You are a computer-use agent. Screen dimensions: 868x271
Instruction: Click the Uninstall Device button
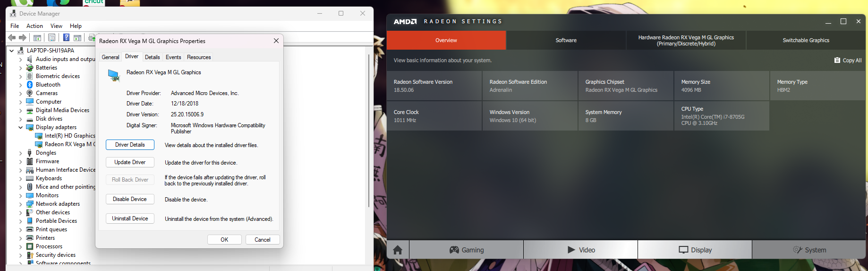130,219
